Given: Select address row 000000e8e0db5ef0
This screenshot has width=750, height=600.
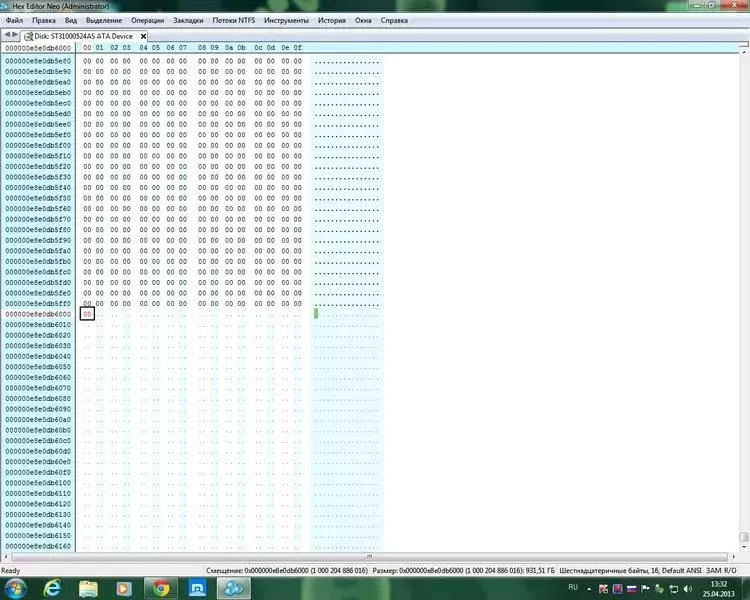Looking at the screenshot, I should point(38,135).
